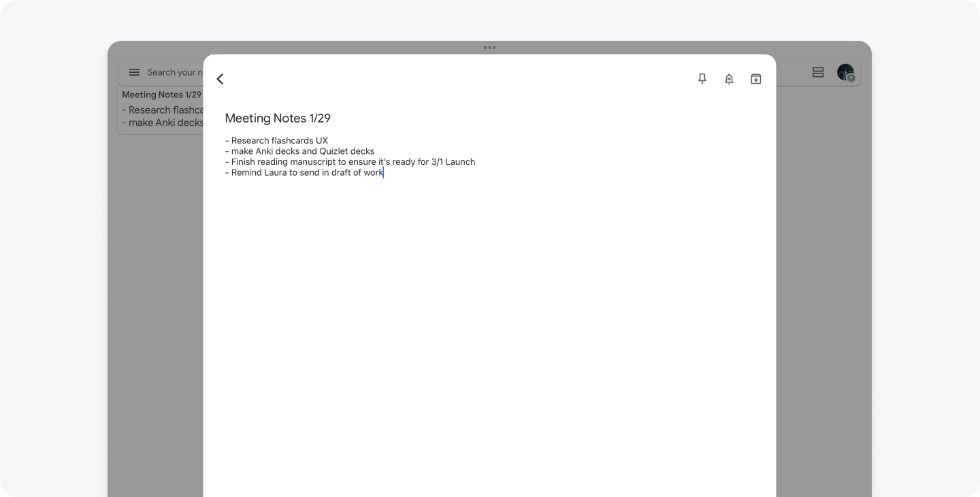This screenshot has width=980, height=497.
Task: Toggle the pin state of the note
Action: click(702, 79)
